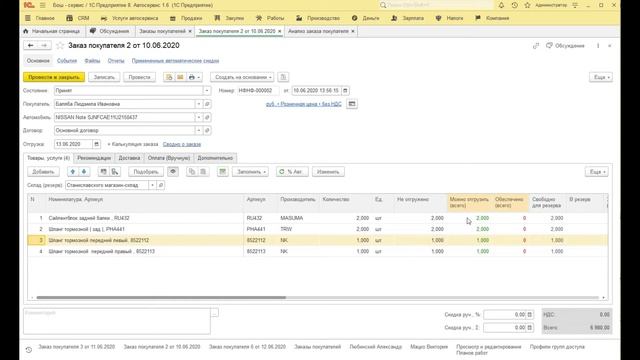Open the calendar for shipment date Отгрузка
The height and width of the screenshot is (360, 640).
coord(96,144)
